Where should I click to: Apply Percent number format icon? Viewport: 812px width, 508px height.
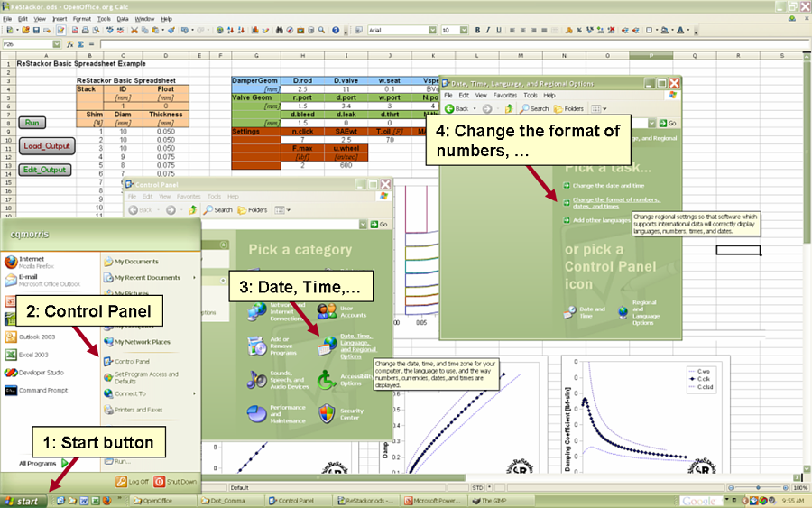pyautogui.click(x=579, y=30)
